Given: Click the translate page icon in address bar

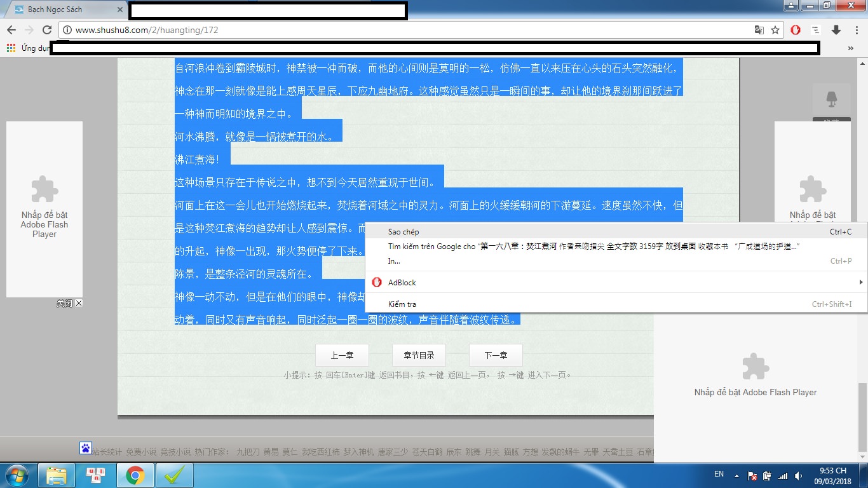Looking at the screenshot, I should [x=759, y=30].
